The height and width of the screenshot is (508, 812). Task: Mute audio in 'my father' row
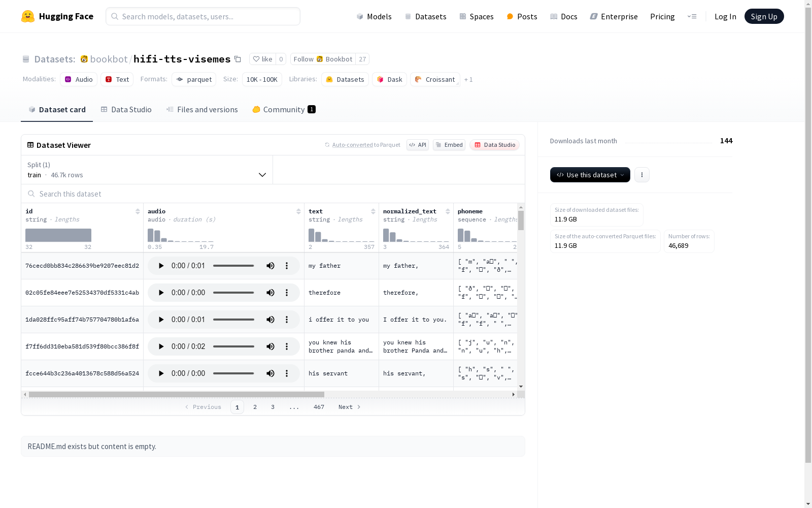[x=270, y=266]
